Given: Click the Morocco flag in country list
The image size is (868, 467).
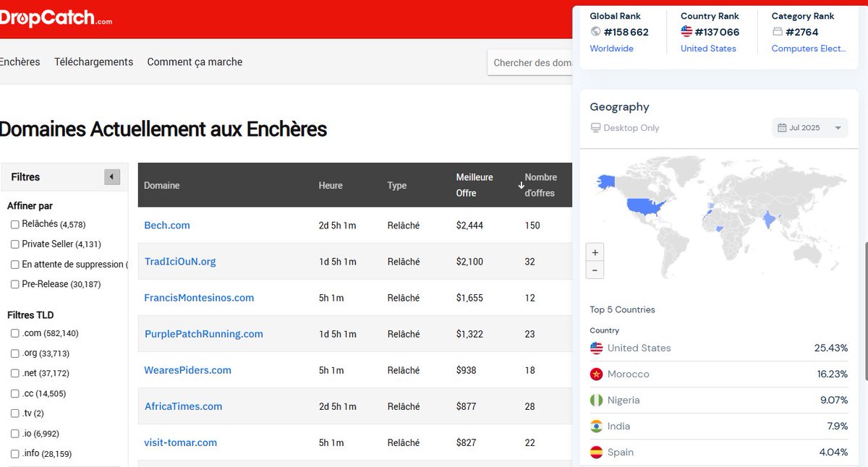Looking at the screenshot, I should [597, 374].
